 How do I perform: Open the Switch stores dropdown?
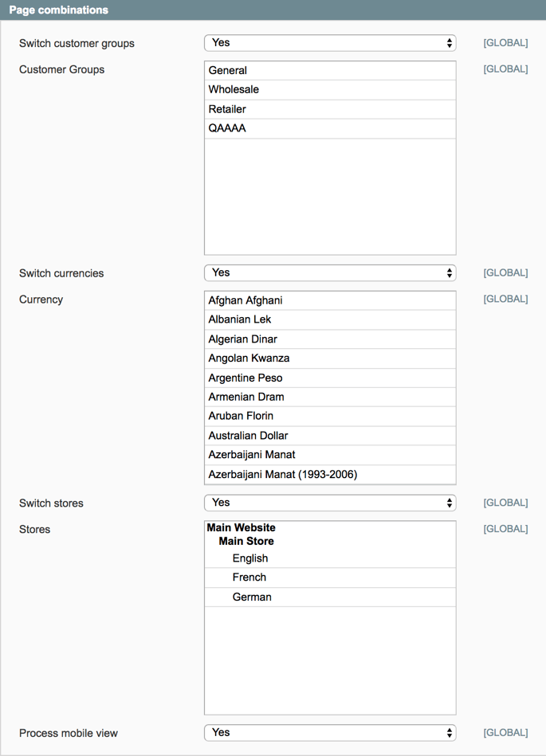(x=329, y=503)
